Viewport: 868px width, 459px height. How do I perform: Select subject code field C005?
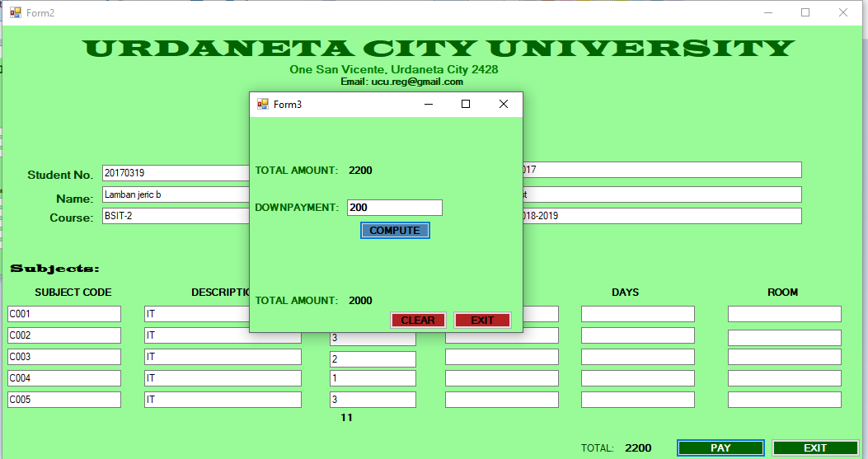tap(64, 400)
